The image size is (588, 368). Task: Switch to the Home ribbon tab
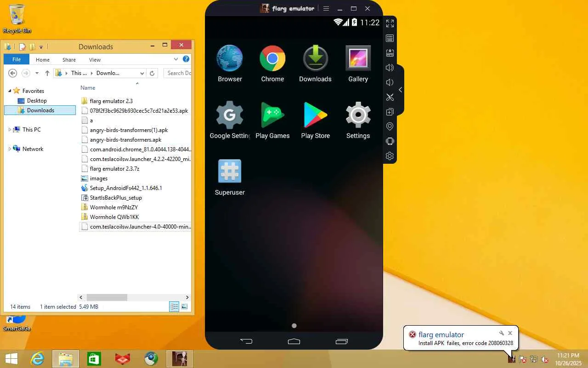(43, 60)
